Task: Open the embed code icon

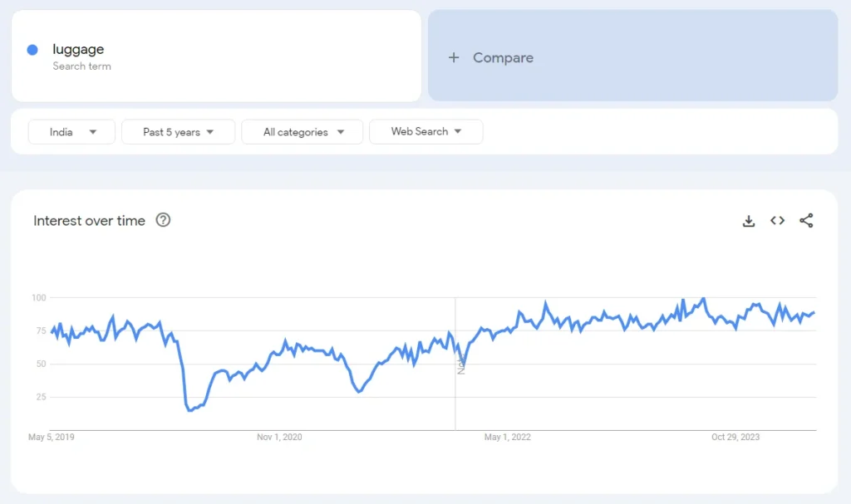Action: point(777,221)
